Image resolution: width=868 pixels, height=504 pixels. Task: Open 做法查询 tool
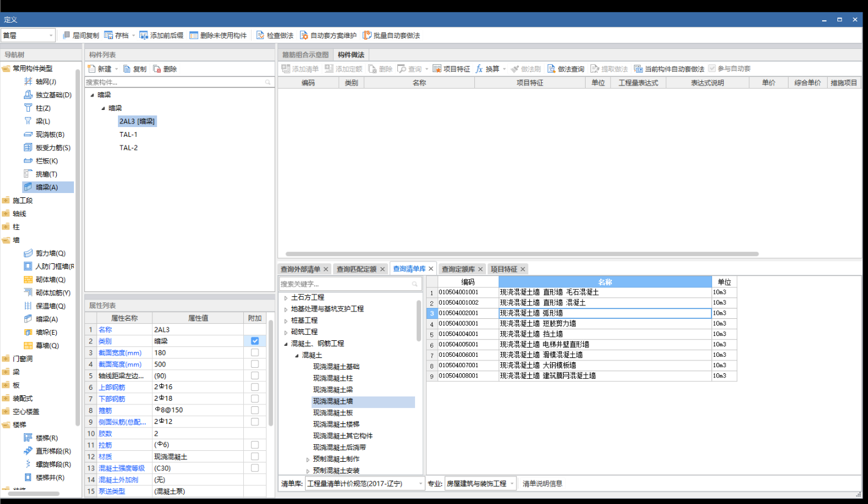point(565,69)
